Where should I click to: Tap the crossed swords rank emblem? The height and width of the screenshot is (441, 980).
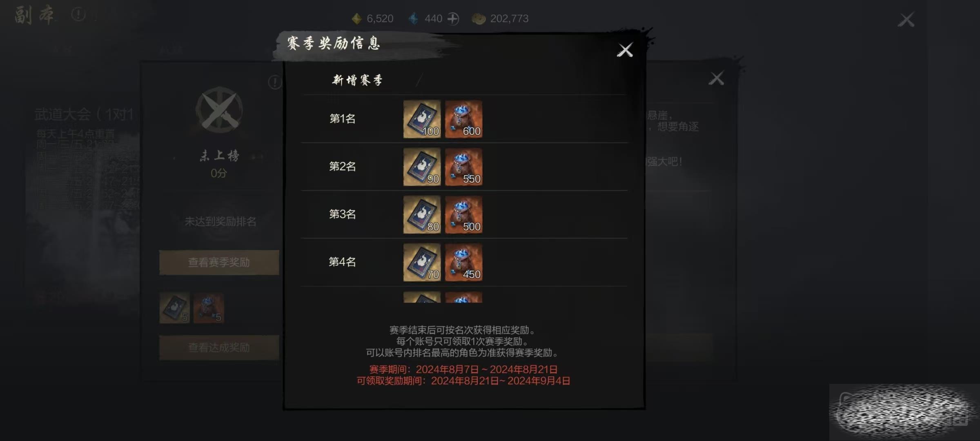pyautogui.click(x=219, y=110)
